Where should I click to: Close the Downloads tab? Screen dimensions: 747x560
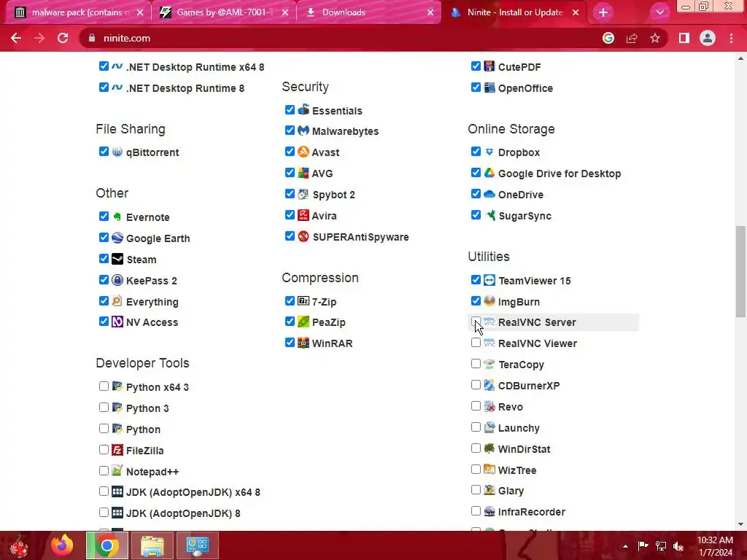point(430,12)
